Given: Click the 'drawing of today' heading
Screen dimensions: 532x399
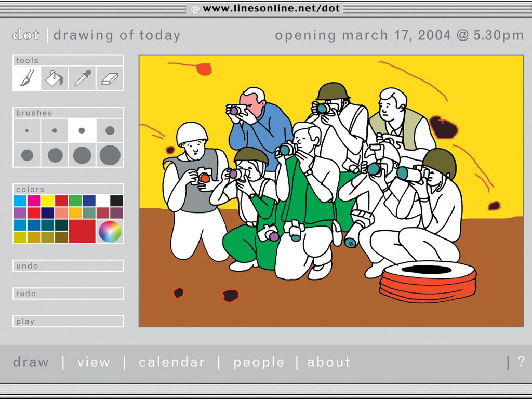Looking at the screenshot, I should point(117,35).
